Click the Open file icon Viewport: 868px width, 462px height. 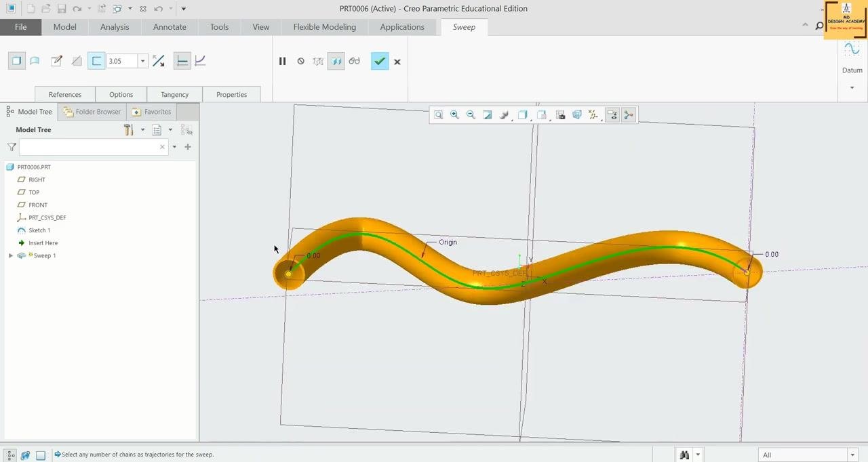pos(46,9)
